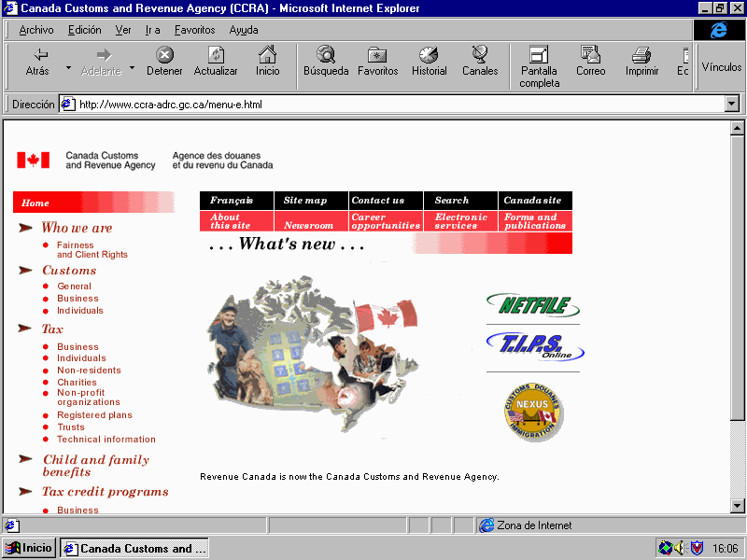Open Career opportunities link
This screenshot has width=747, height=560.
[386, 221]
